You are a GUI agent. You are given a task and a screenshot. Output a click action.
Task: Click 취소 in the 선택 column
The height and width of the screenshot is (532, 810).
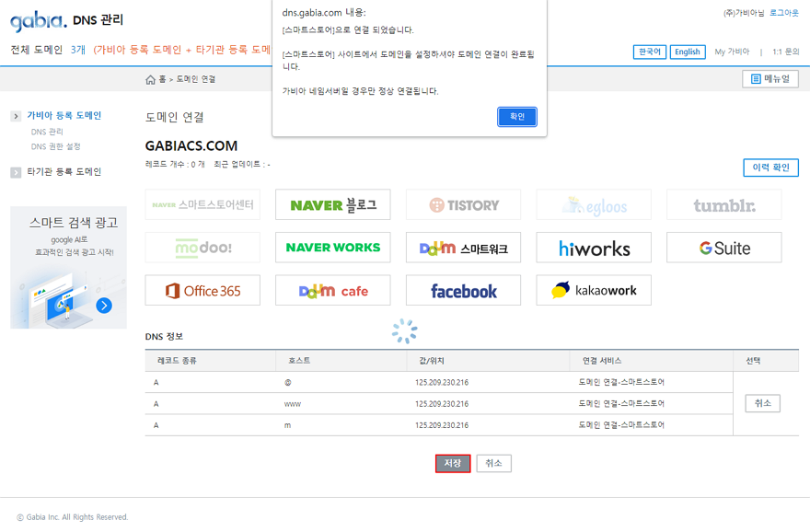(x=762, y=403)
